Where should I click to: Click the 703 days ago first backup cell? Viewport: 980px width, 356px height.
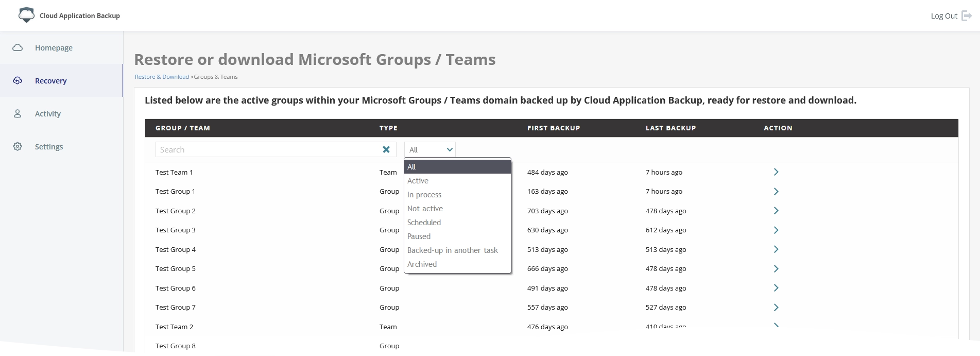point(547,211)
